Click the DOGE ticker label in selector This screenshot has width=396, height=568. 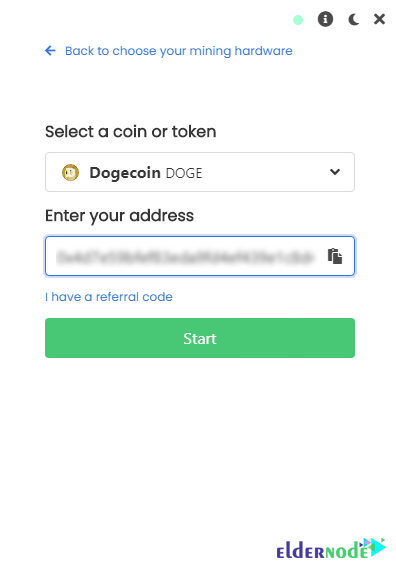click(184, 173)
